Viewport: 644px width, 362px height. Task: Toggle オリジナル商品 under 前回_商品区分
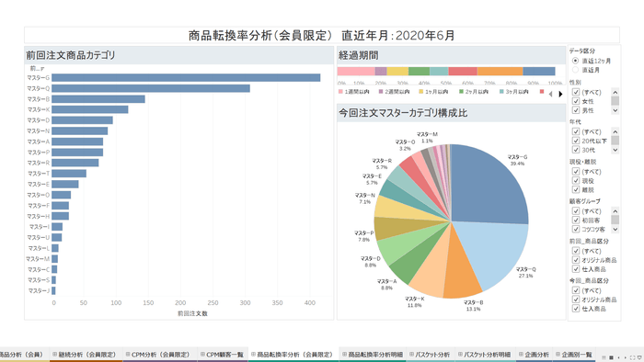[x=576, y=260]
